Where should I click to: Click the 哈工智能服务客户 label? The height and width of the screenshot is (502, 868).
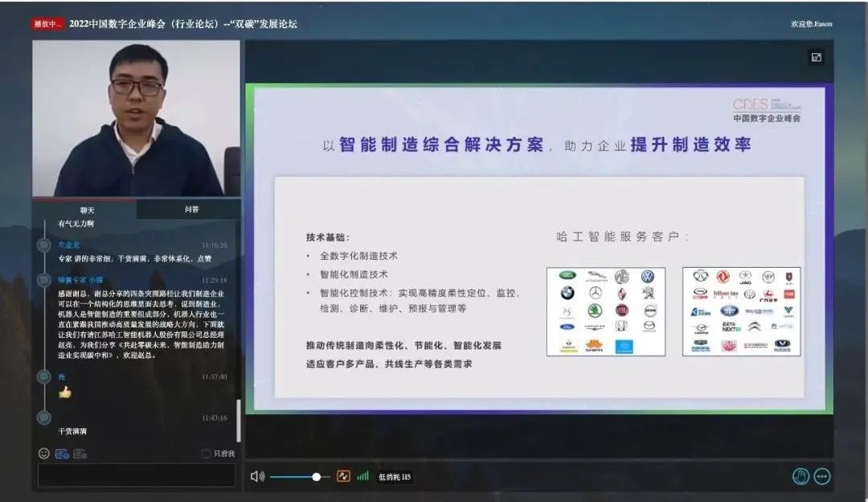coord(623,237)
